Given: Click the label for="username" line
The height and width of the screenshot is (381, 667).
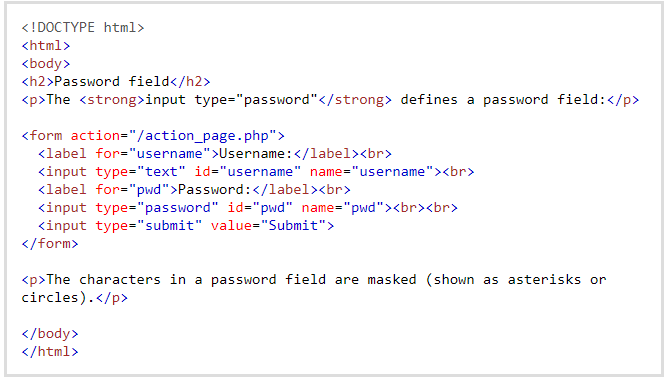Looking at the screenshot, I should click(215, 154).
